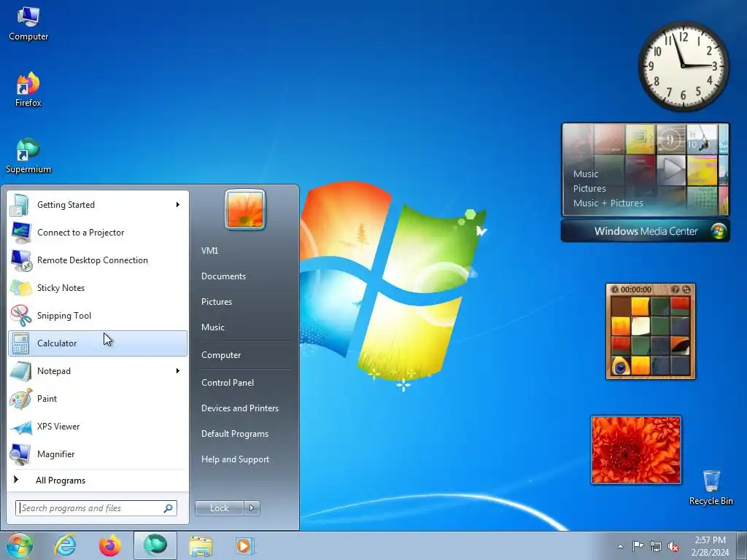
Task: Open Devices and Printers
Action: (x=239, y=408)
